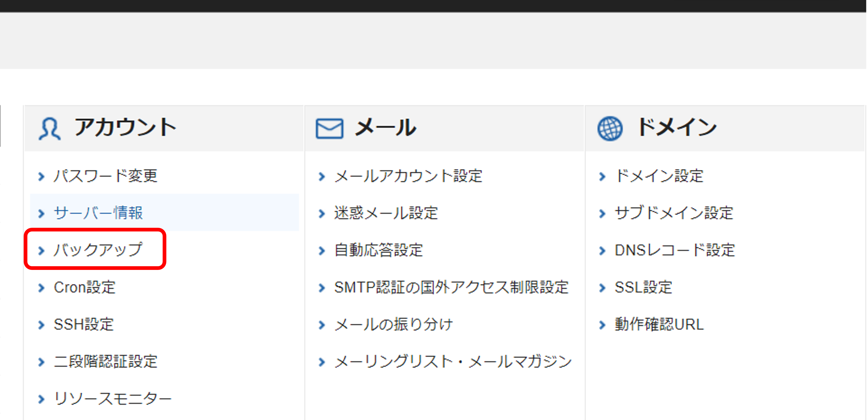Open 迷惑メール設定
Screen dimensions: 868x420
pos(386,213)
